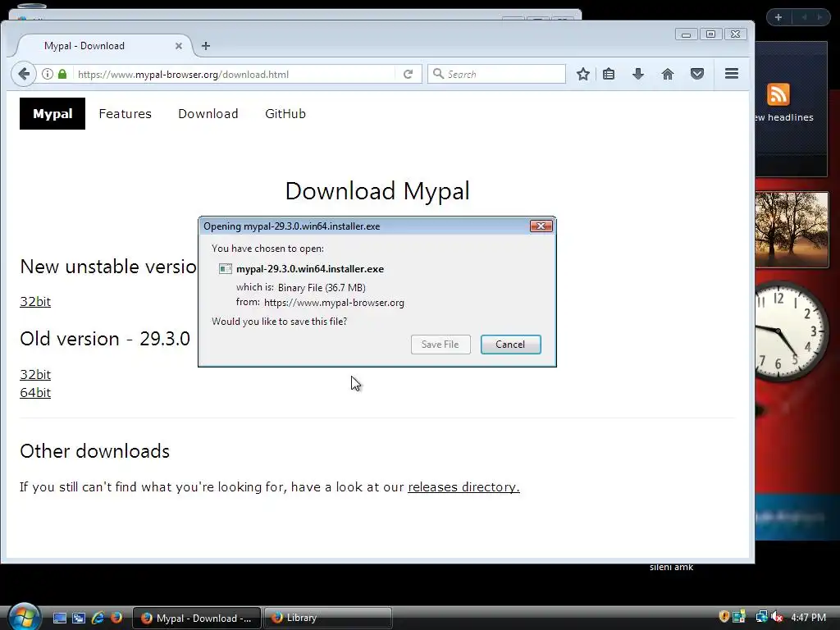
Task: Show bookmarks list icon in toolbar
Action: pyautogui.click(x=609, y=74)
